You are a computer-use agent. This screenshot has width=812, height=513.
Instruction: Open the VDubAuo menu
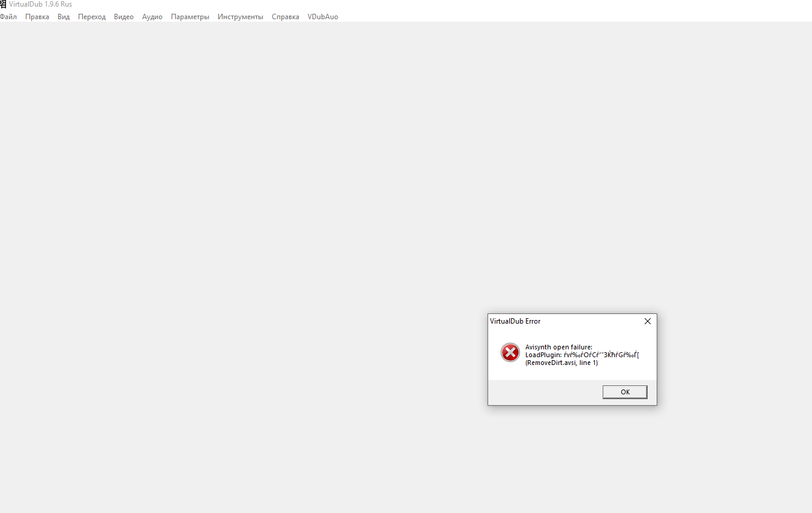[323, 17]
